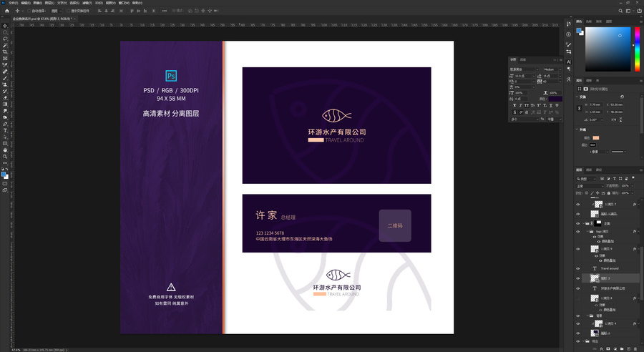Click the link width and height icon
Viewport: 644px width, 352px height.
tap(579, 108)
